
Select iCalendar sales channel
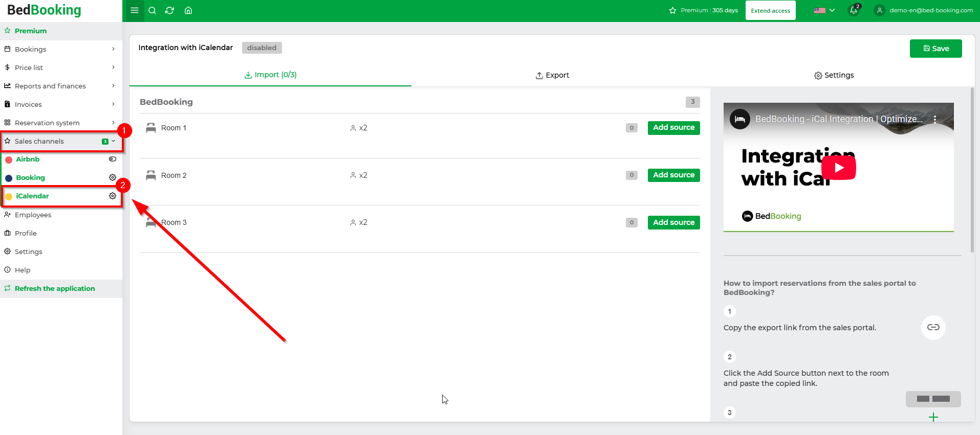coord(32,196)
